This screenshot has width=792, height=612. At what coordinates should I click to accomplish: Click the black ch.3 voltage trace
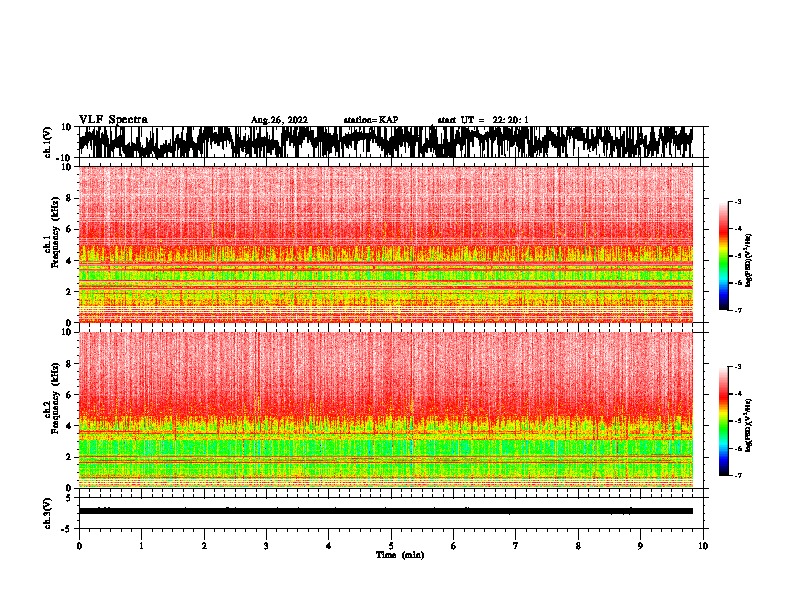tap(385, 511)
